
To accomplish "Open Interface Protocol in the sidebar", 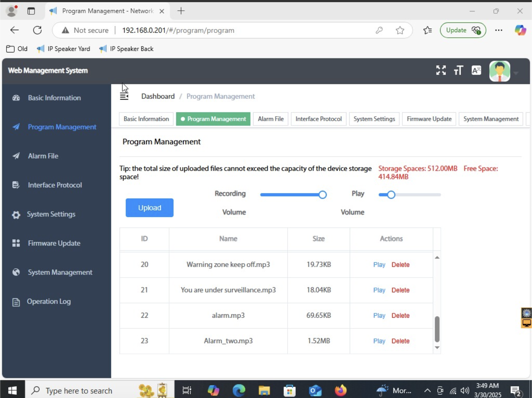I will click(55, 185).
